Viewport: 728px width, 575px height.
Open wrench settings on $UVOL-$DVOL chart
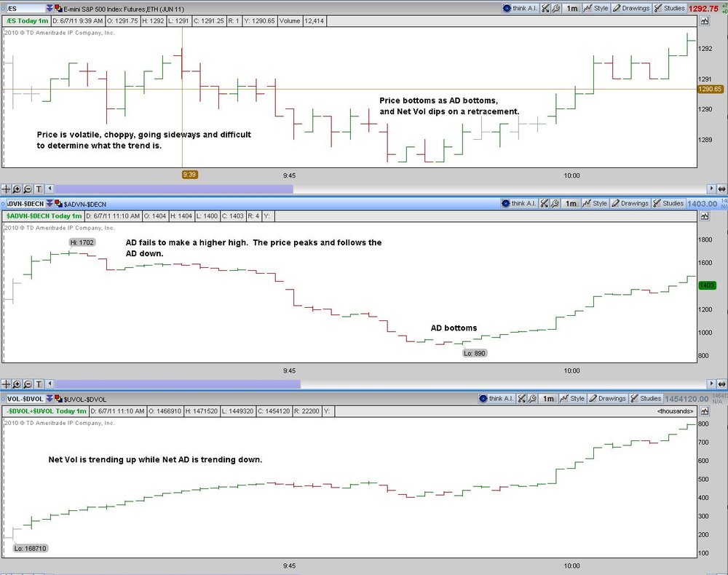click(x=533, y=398)
